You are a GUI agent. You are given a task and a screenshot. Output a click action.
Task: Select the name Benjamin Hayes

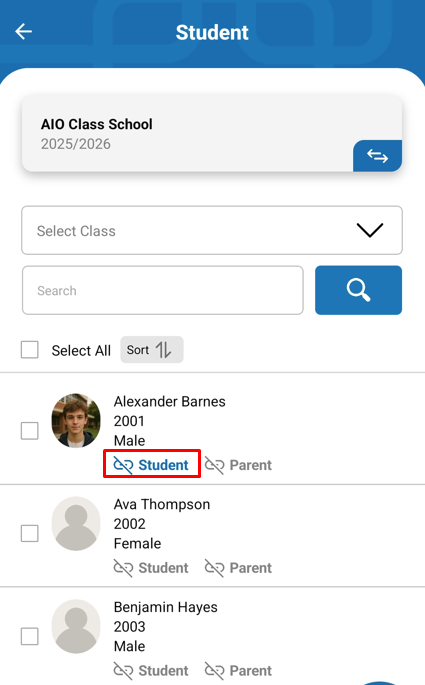(x=166, y=607)
